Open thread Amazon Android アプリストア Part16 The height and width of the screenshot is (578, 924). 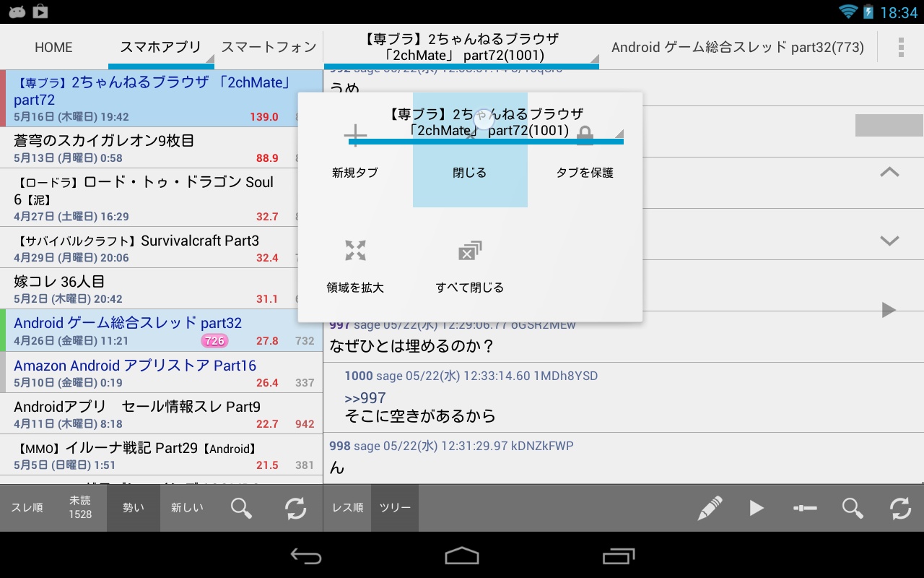click(x=161, y=372)
